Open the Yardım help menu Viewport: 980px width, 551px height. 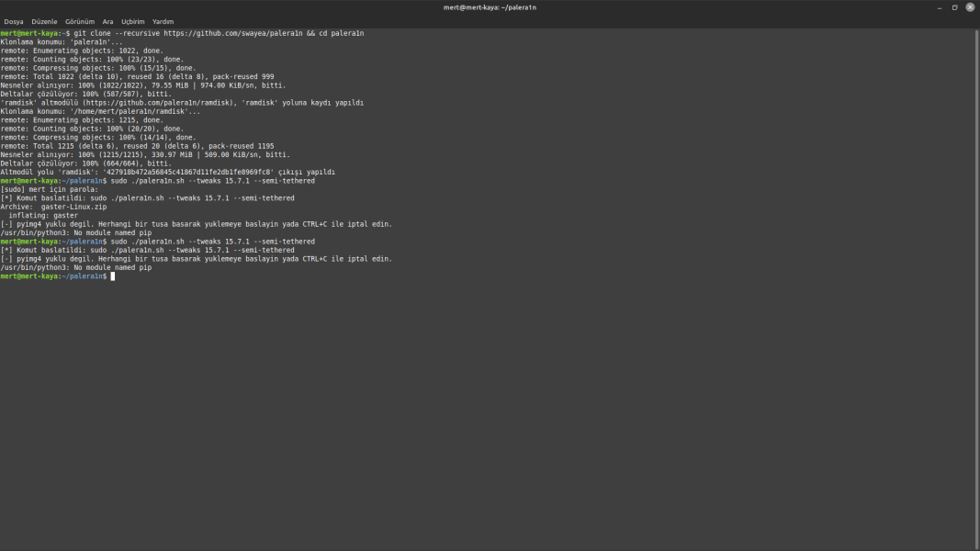163,21
